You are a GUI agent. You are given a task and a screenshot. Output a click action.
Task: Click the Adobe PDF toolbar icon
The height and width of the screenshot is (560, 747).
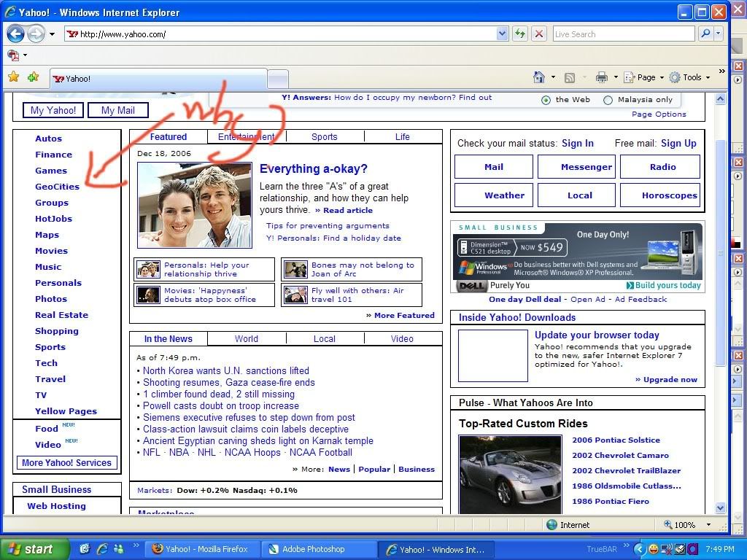point(13,55)
